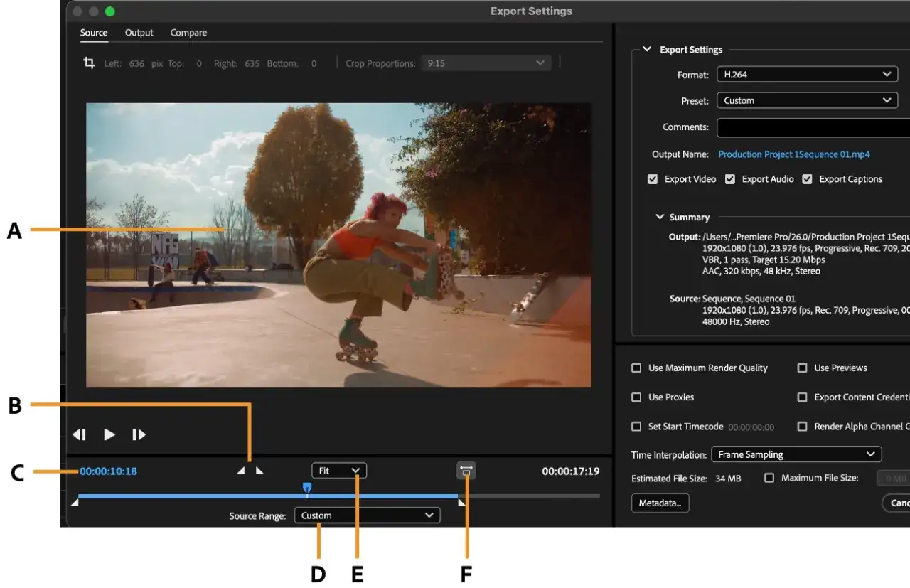Open the Preset Custom dropdown

pos(807,100)
